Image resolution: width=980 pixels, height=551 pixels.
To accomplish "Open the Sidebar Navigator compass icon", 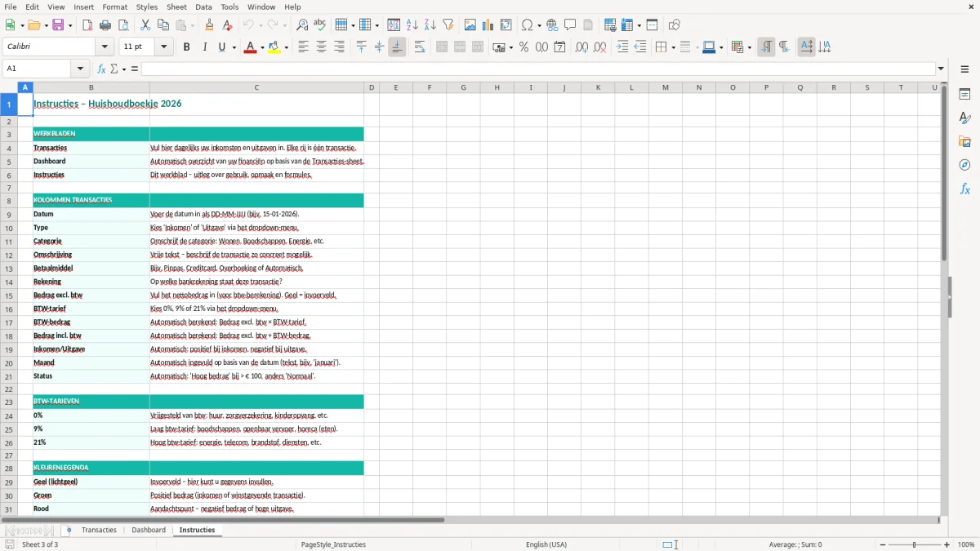I will [964, 165].
